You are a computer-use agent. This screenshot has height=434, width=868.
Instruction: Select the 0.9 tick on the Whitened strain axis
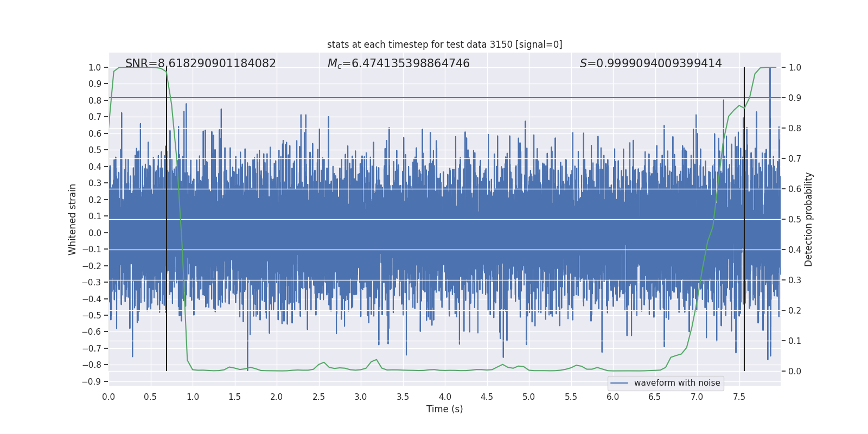(x=95, y=84)
